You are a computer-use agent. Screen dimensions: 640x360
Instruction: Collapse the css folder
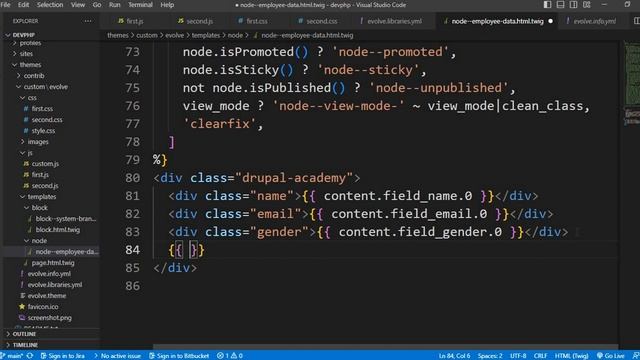click(32, 98)
